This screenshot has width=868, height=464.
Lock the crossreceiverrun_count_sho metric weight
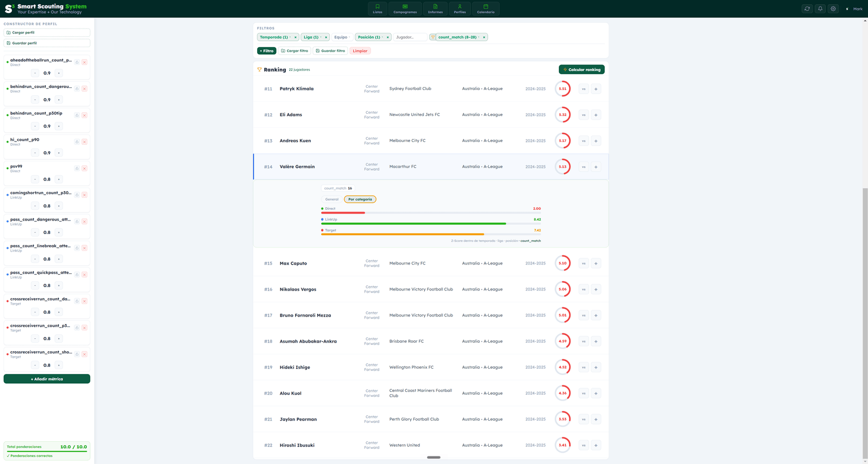77,355
